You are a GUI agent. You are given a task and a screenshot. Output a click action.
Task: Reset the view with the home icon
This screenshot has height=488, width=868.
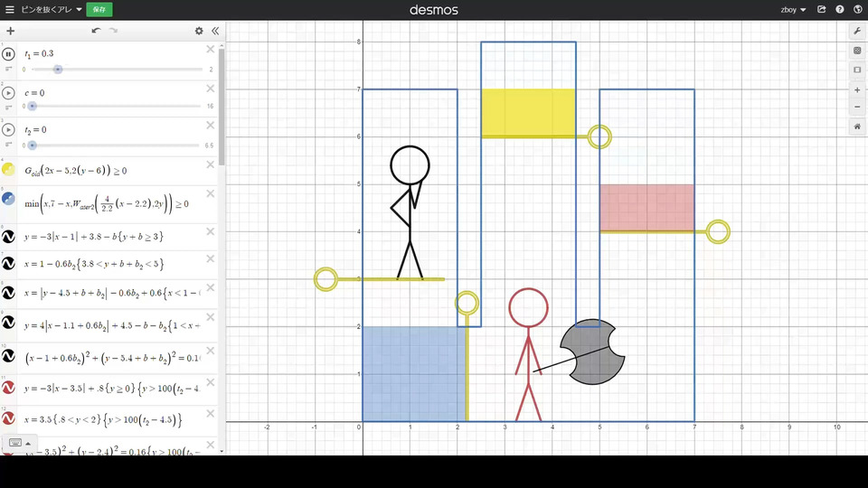(x=857, y=127)
